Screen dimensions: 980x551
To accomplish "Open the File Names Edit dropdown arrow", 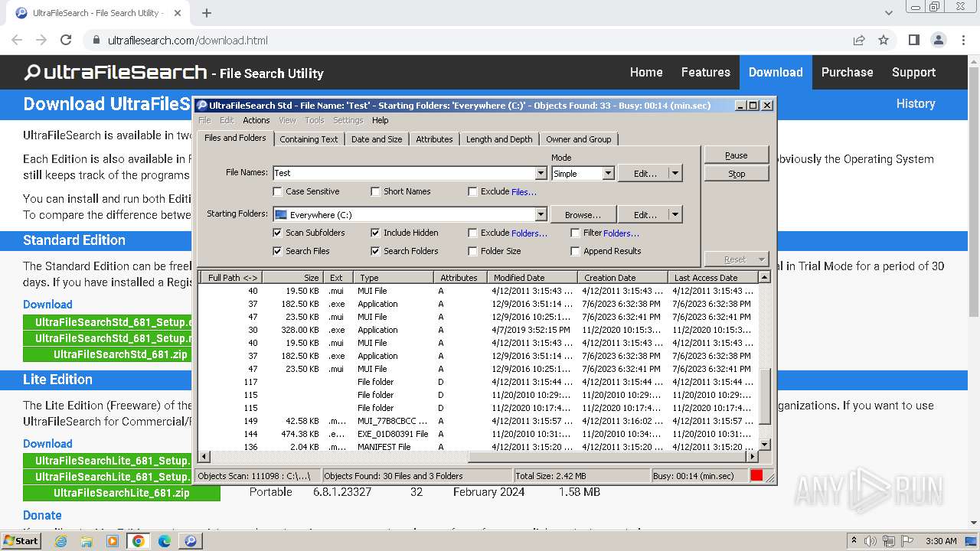I will coord(675,174).
